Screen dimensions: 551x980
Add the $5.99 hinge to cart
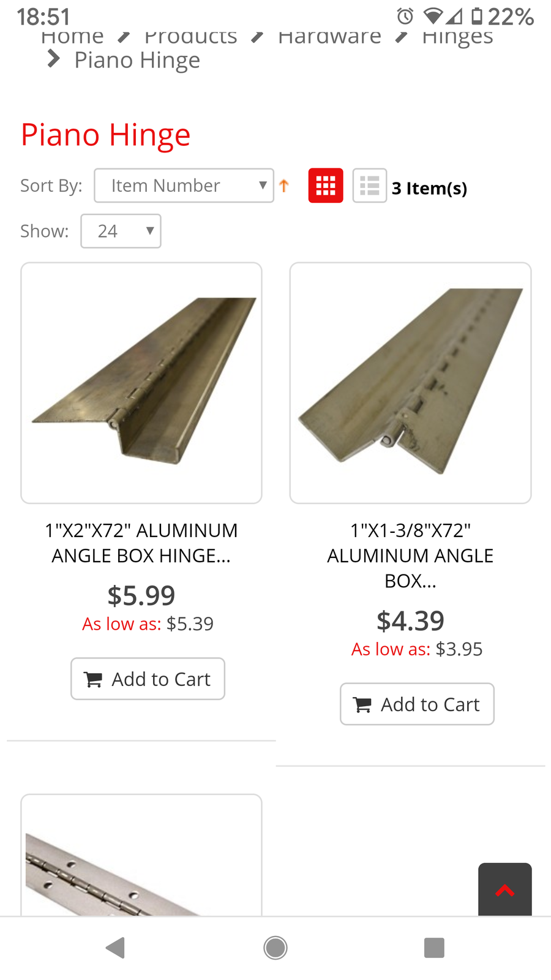pyautogui.click(x=148, y=679)
